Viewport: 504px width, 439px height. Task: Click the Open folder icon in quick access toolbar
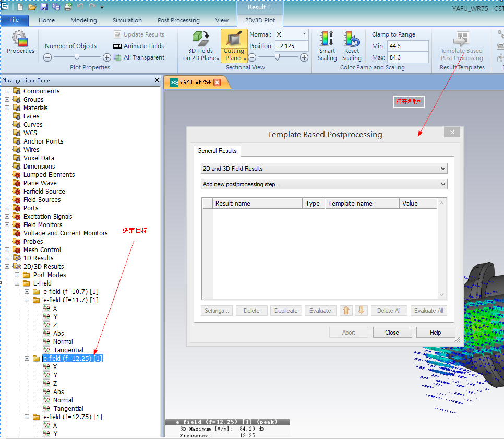[32, 7]
